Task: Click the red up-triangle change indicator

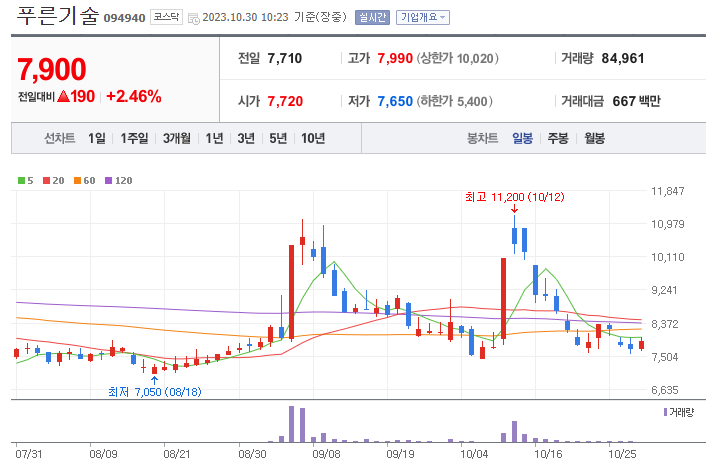Action: point(63,96)
